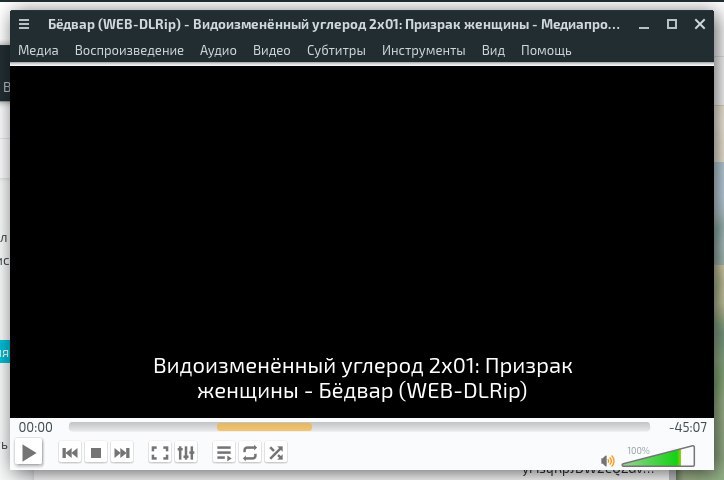Mute audio via speaker icon
Screen dimensions: 724x480
[608, 460]
